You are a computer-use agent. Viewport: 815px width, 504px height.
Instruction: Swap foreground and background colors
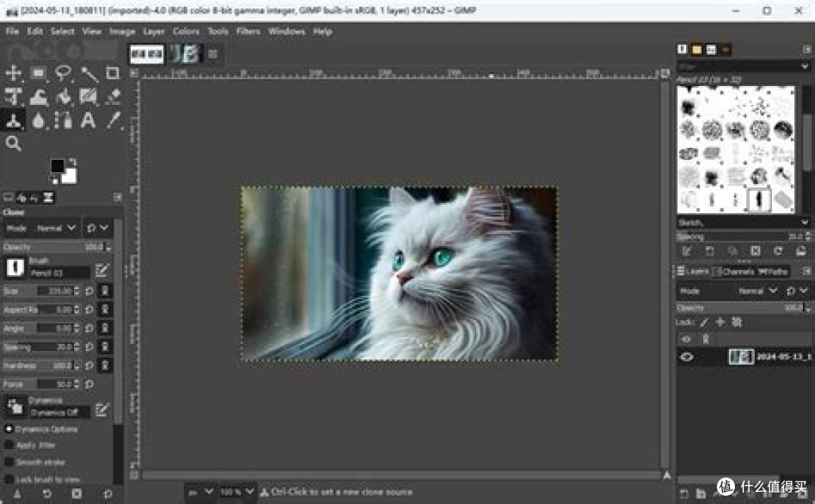pos(72,161)
